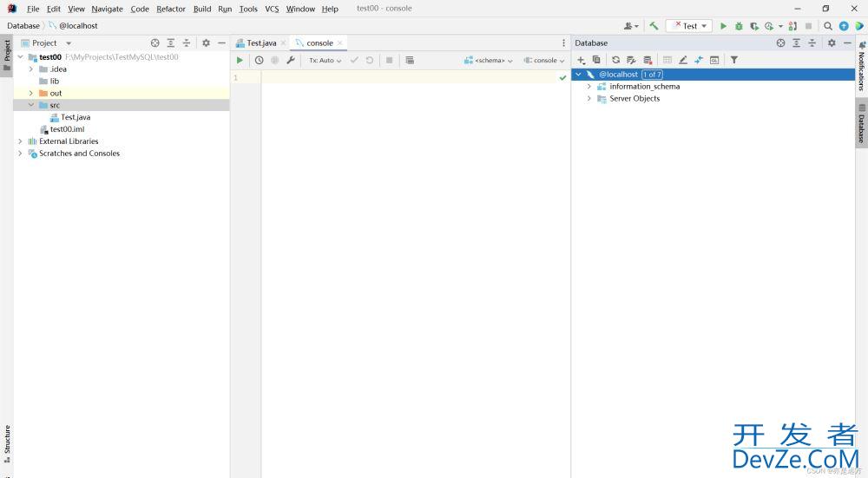Open query history clock icon in console toolbar
Screen dimensions: 868x478
pyautogui.click(x=259, y=61)
